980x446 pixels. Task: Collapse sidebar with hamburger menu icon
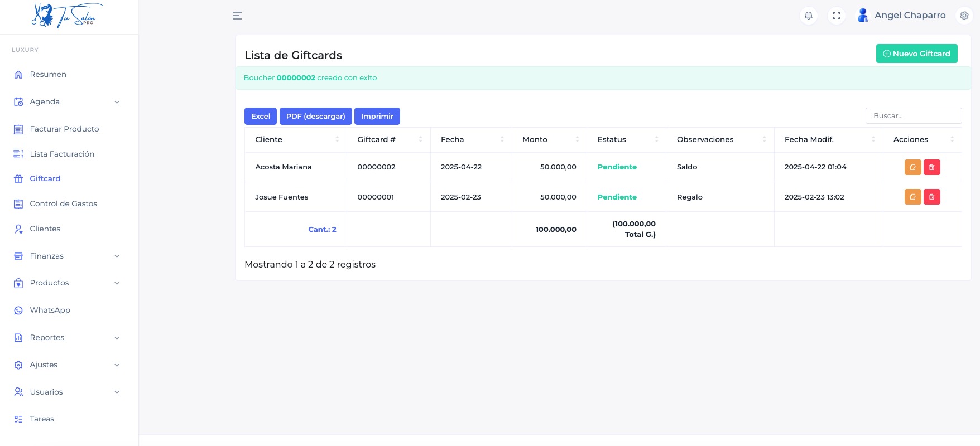[237, 16]
